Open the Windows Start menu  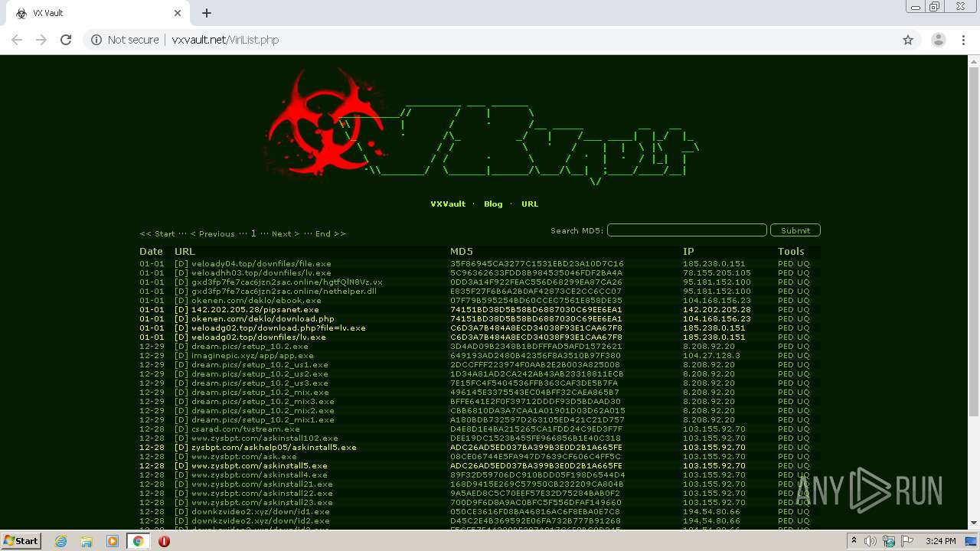coord(21,541)
